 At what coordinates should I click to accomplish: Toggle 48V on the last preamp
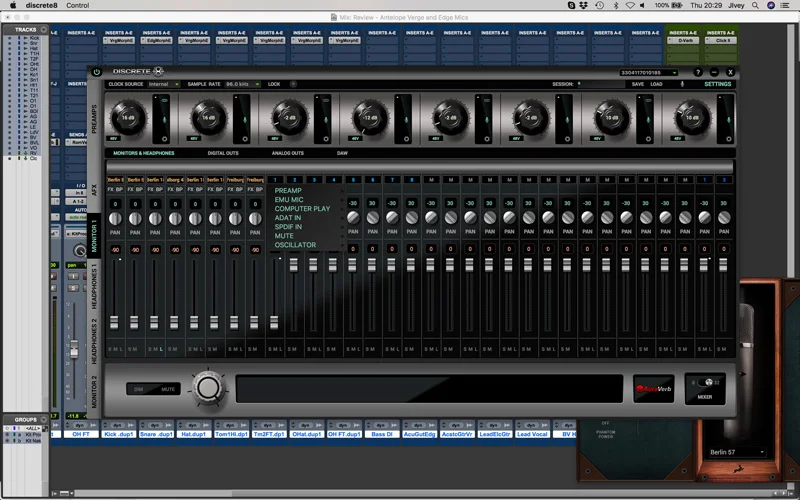pos(678,138)
